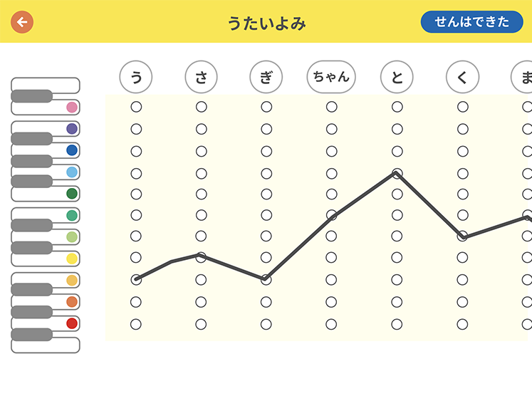Select the top pitch dot under く

point(463,107)
